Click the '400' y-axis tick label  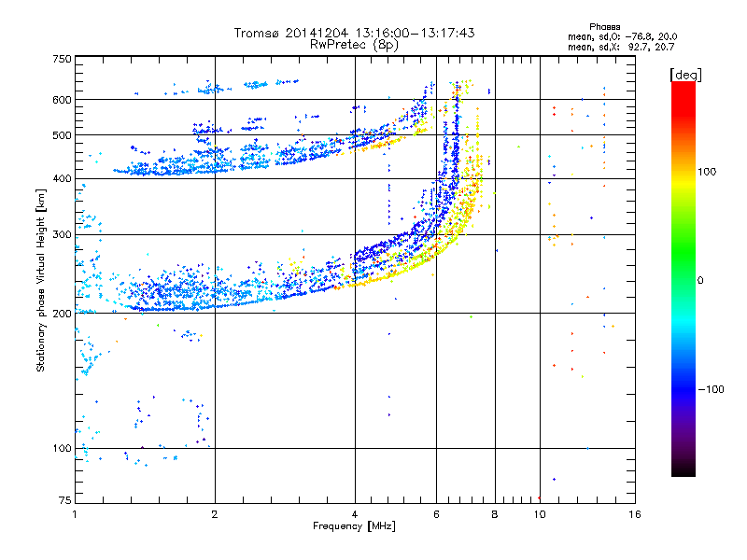[63, 178]
